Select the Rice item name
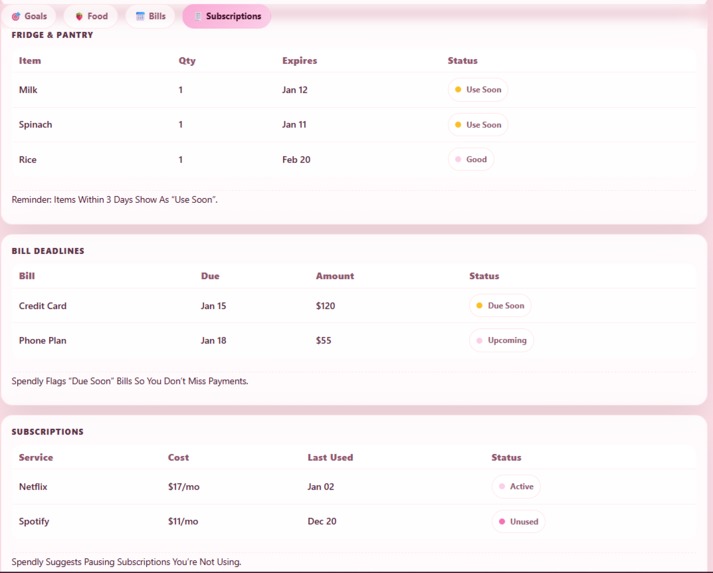Viewport: 713px width, 573px height. (28, 160)
